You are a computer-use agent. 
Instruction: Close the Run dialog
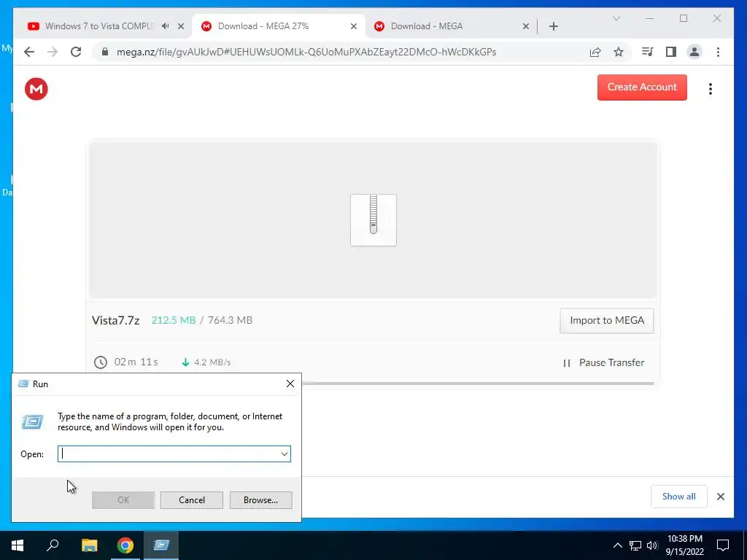tap(290, 384)
